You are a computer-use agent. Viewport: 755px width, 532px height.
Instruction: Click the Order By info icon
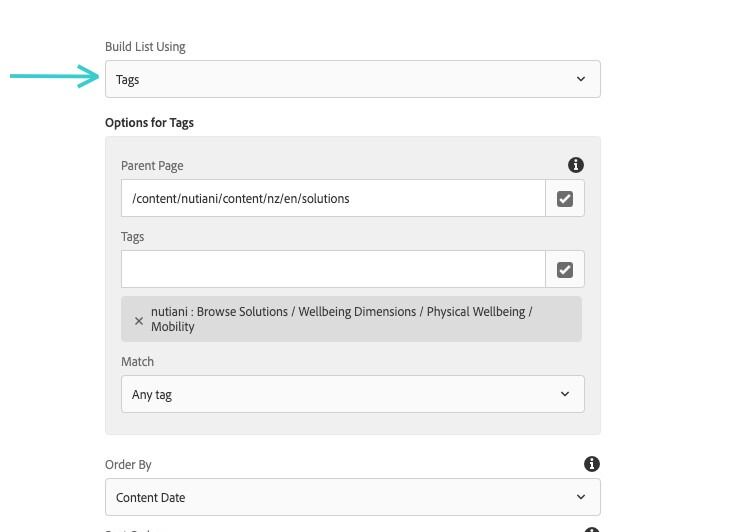(592, 464)
